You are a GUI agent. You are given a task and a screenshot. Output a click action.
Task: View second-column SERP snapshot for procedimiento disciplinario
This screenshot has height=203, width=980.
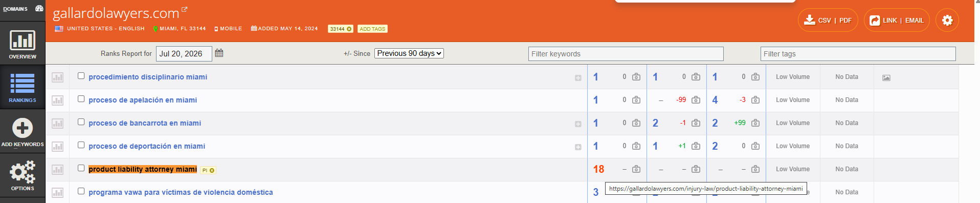click(x=696, y=77)
